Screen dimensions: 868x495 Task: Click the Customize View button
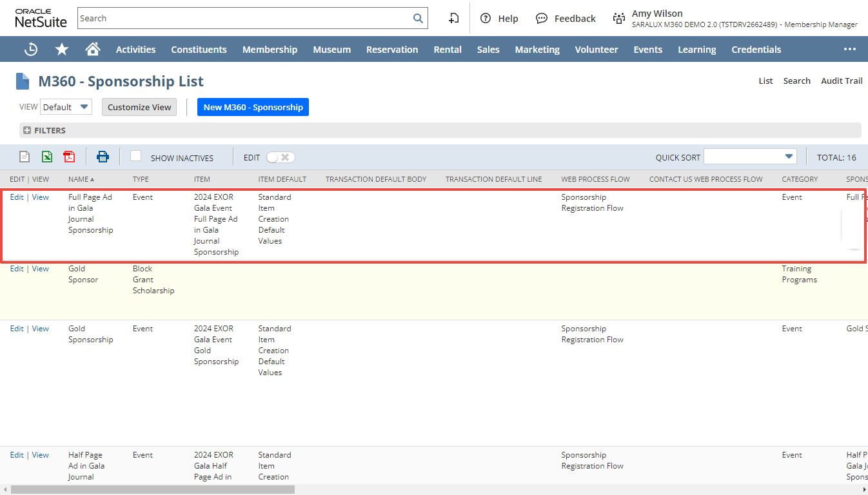pyautogui.click(x=139, y=107)
